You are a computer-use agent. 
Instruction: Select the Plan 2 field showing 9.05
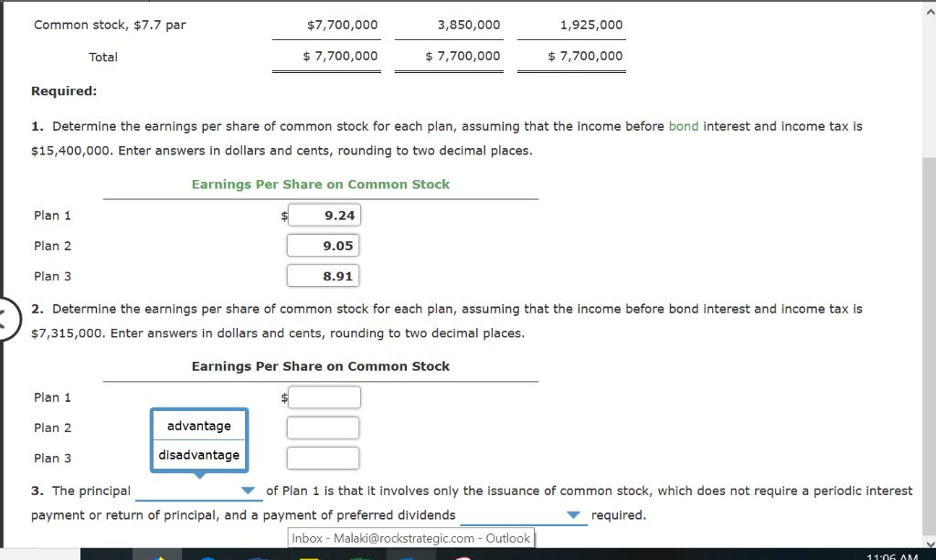point(323,245)
